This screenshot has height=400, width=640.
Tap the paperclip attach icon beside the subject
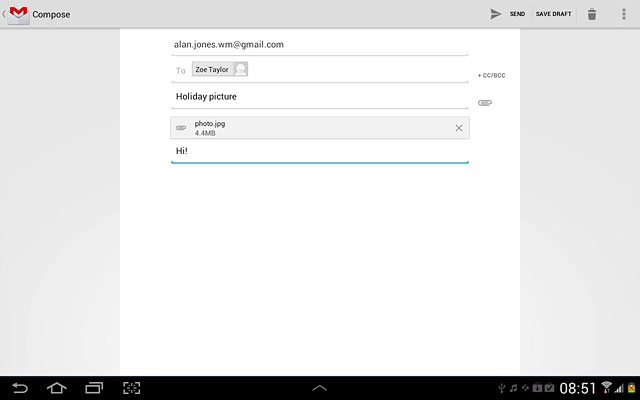[485, 102]
